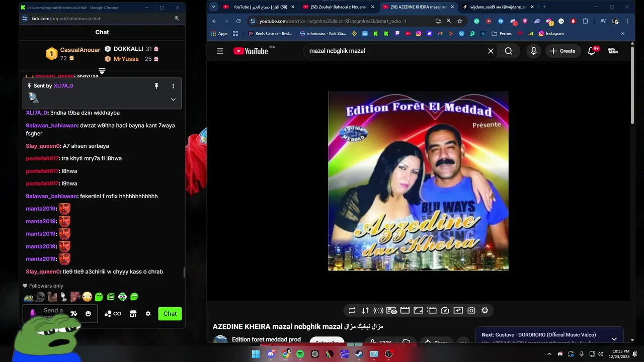Open YouTube notifications bell

tap(592, 51)
